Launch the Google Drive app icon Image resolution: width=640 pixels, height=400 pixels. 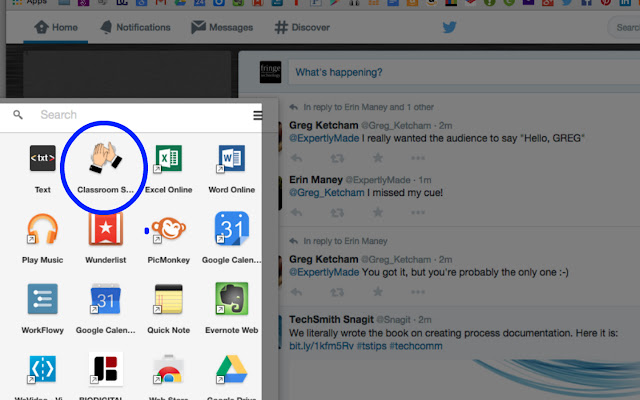231,369
